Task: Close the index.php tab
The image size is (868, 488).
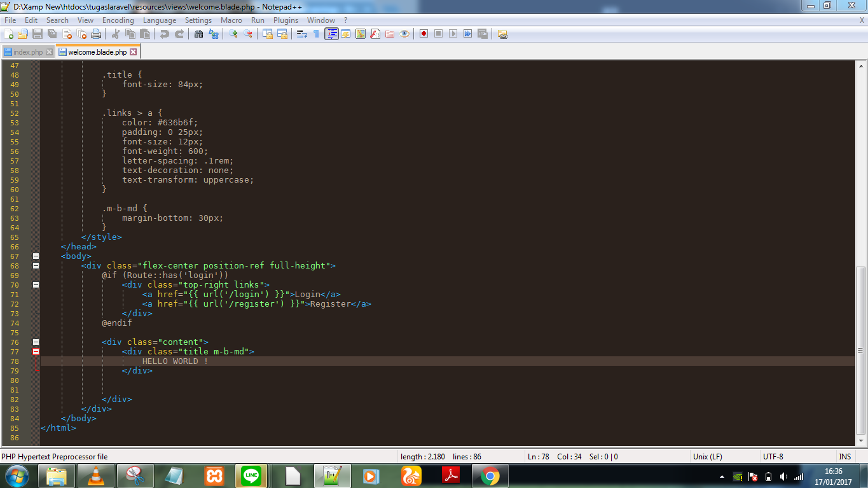Action: click(48, 52)
